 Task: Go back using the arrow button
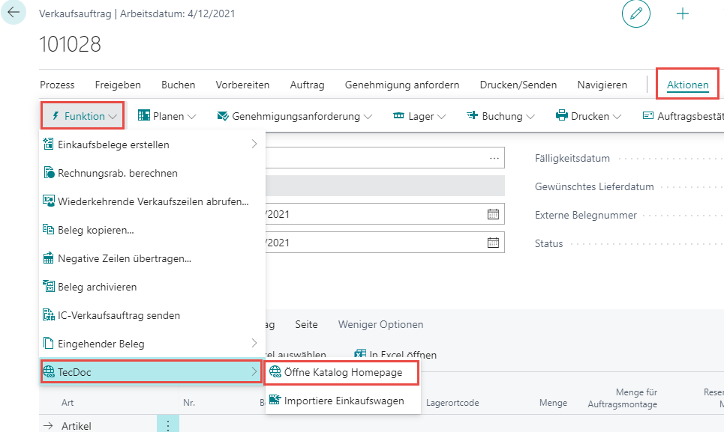click(13, 12)
